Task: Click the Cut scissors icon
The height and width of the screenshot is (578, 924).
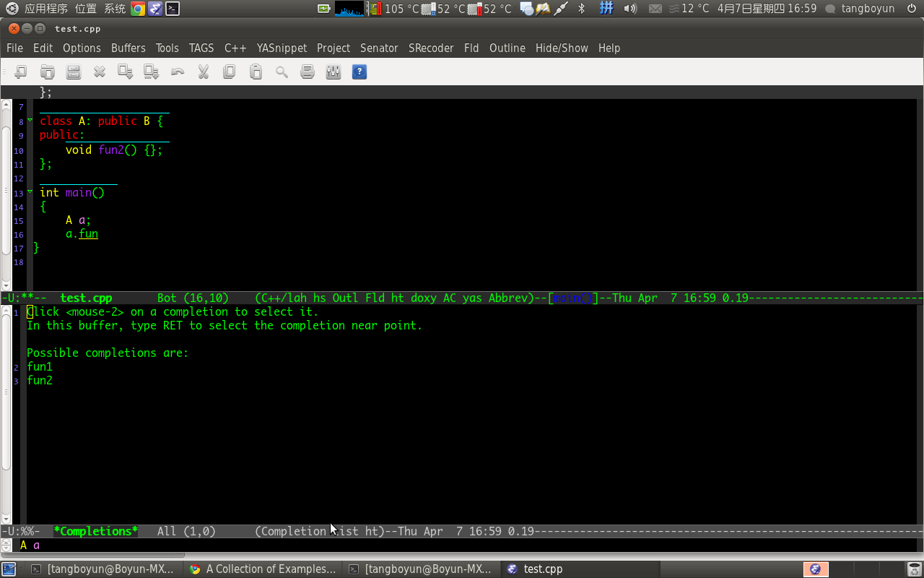Action: (x=204, y=72)
